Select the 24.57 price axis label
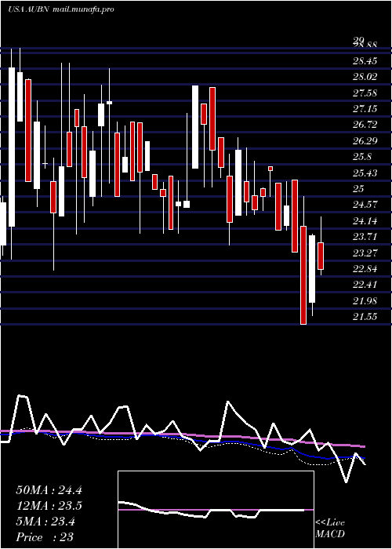The width and height of the screenshot is (392, 549). pyautogui.click(x=365, y=205)
